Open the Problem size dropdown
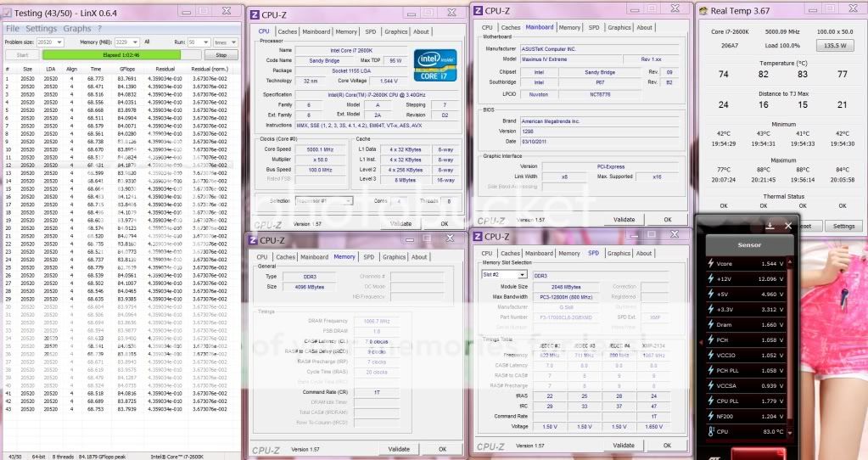 tap(50, 42)
